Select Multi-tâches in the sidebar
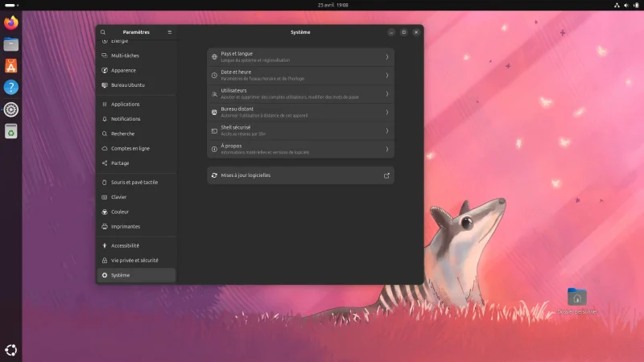644x362 pixels. 136,56
